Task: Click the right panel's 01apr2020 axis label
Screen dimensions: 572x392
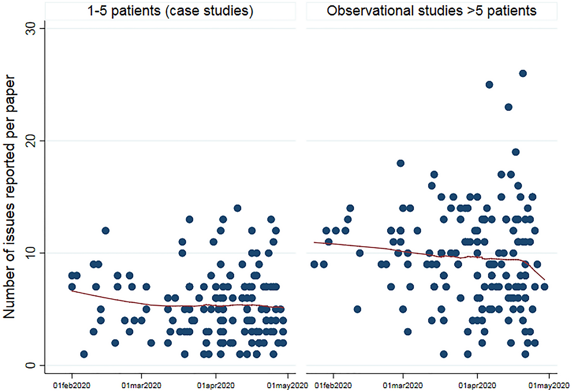Action: click(477, 386)
